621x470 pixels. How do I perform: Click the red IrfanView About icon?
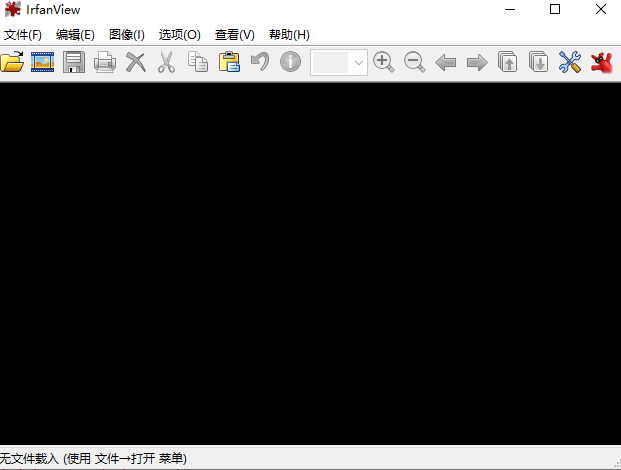pos(601,62)
